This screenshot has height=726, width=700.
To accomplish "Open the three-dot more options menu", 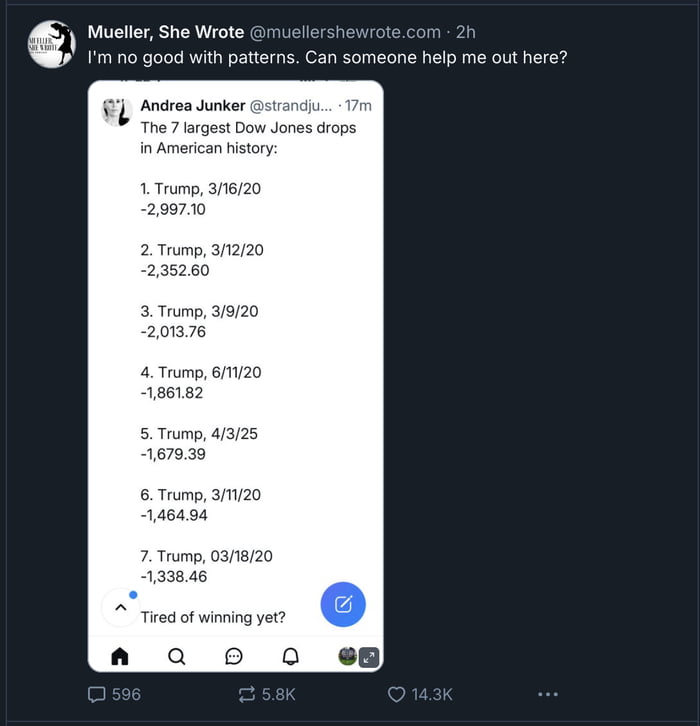I will (x=547, y=693).
